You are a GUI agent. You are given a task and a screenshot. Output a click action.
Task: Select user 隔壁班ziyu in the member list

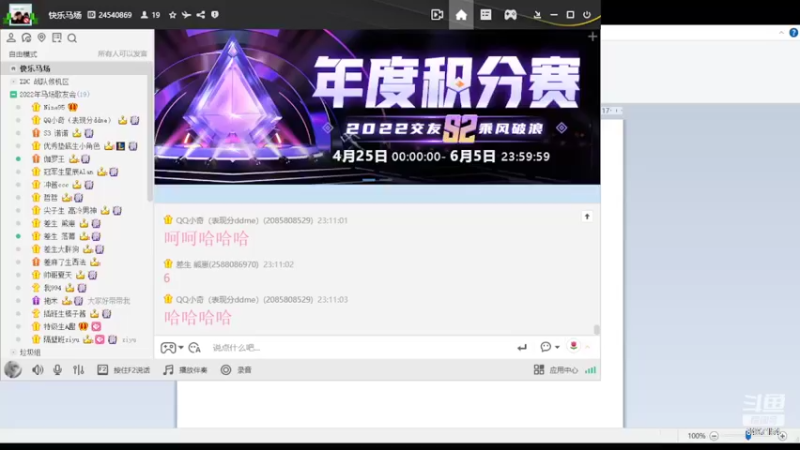[61, 339]
